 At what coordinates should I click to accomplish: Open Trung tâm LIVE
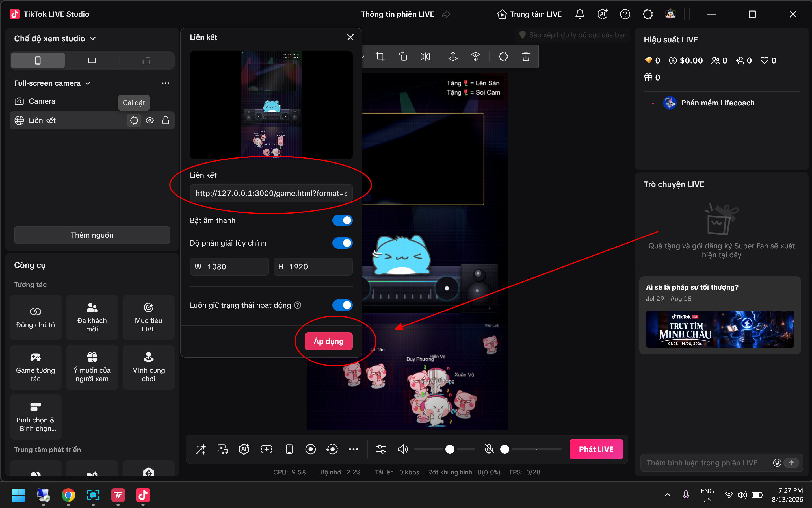pyautogui.click(x=529, y=14)
